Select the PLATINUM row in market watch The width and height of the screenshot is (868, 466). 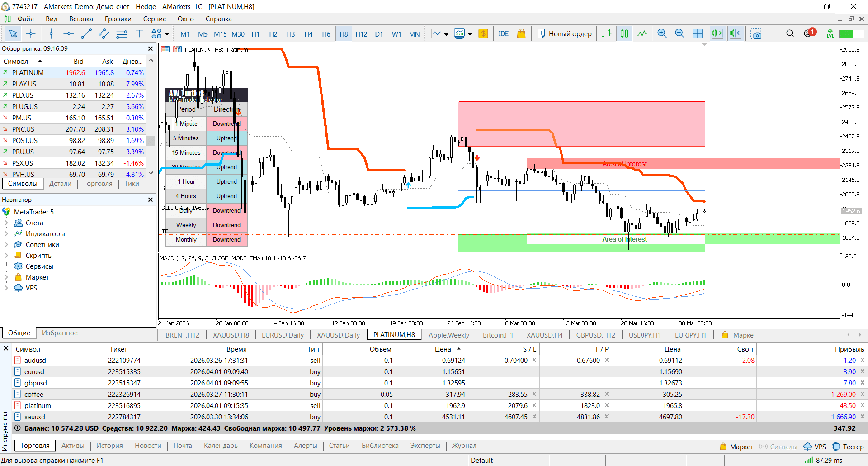[x=28, y=72]
